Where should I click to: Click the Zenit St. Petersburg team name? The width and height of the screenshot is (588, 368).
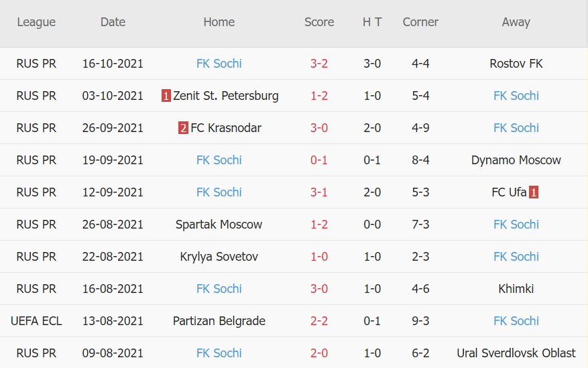point(225,96)
